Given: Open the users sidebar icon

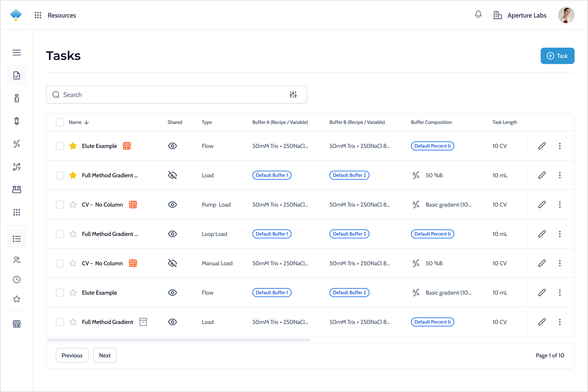Looking at the screenshot, I should (x=17, y=260).
